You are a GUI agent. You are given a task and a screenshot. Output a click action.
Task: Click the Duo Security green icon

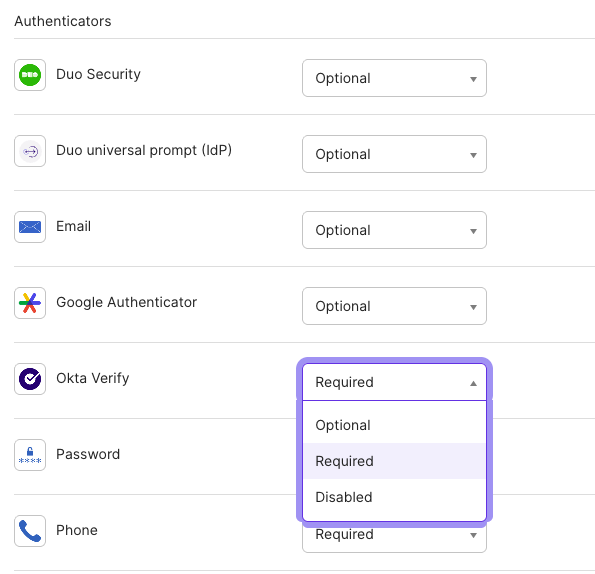(30, 75)
